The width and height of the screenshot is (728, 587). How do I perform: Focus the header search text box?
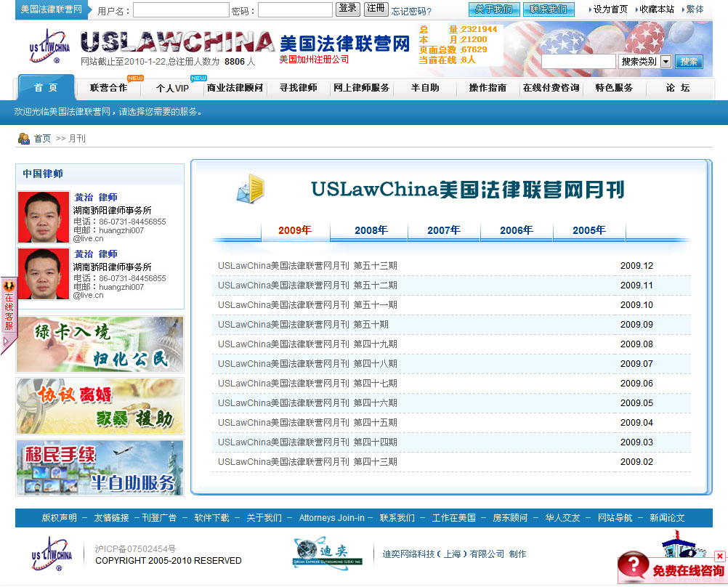tap(578, 61)
